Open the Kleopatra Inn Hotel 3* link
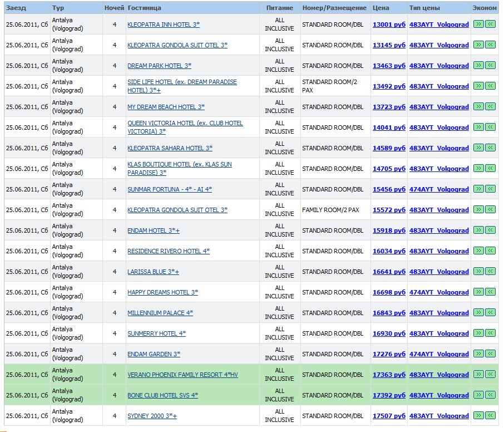The height and width of the screenshot is (432, 504). [x=164, y=24]
